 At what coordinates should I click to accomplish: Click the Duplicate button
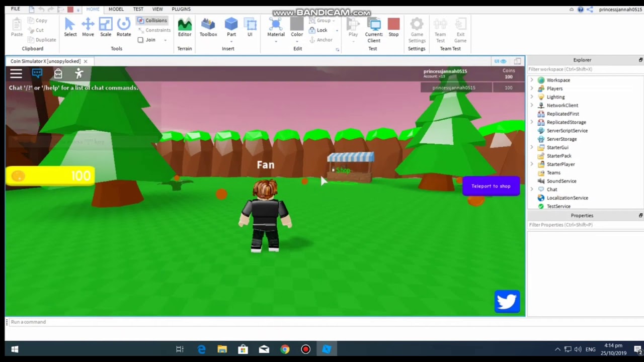42,40
